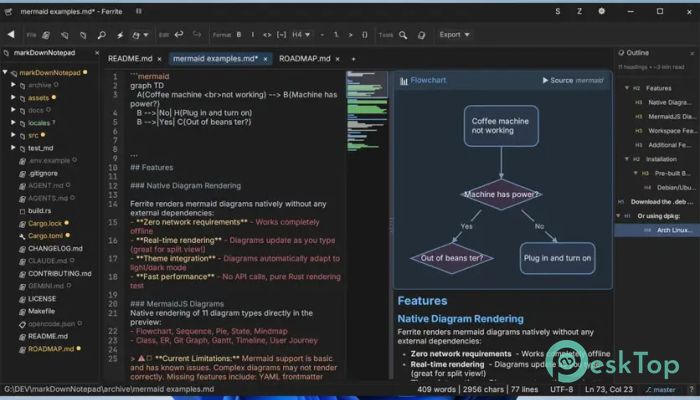Toggle the Z mode in title bar
Viewport: 700px width, 400px height.
tap(579, 11)
